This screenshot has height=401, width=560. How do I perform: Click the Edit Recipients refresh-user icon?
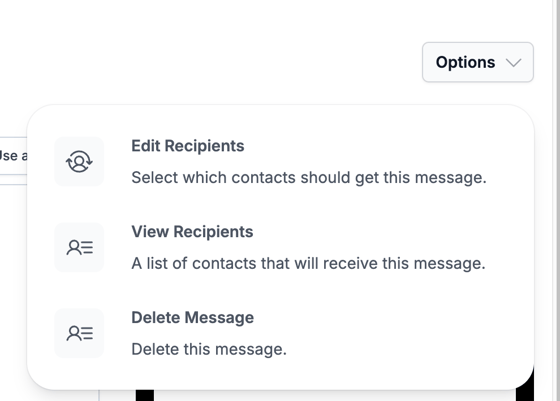[x=79, y=161]
